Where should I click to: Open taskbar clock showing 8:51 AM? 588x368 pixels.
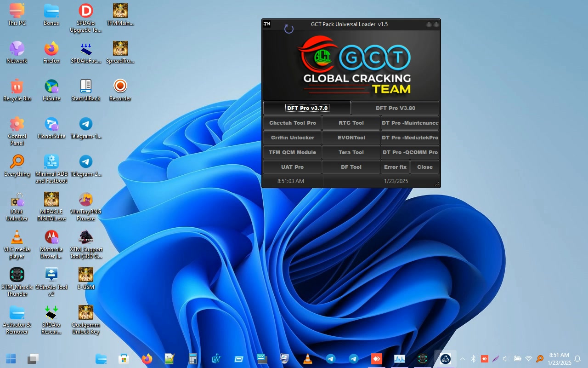coord(559,359)
